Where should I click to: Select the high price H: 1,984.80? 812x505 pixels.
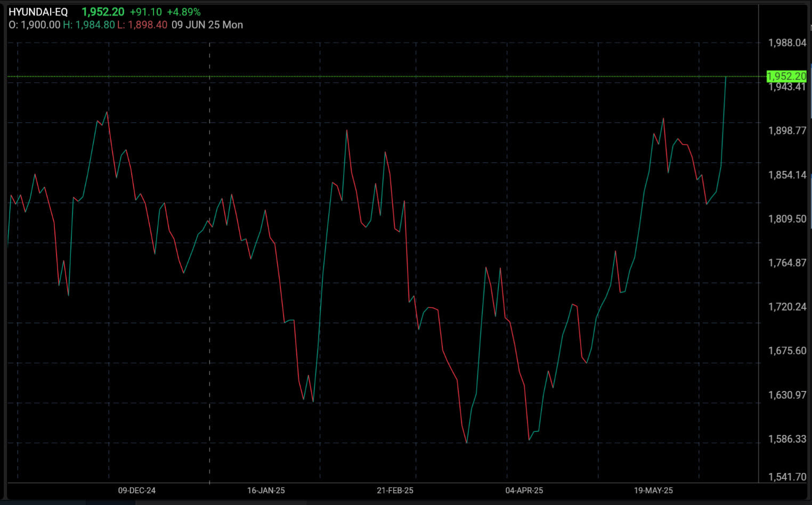[89, 25]
